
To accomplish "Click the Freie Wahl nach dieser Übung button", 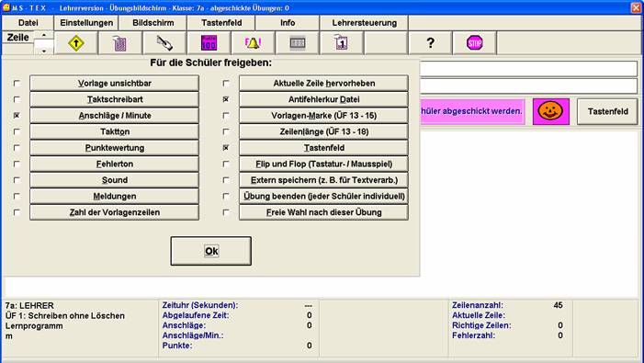I will tap(323, 212).
